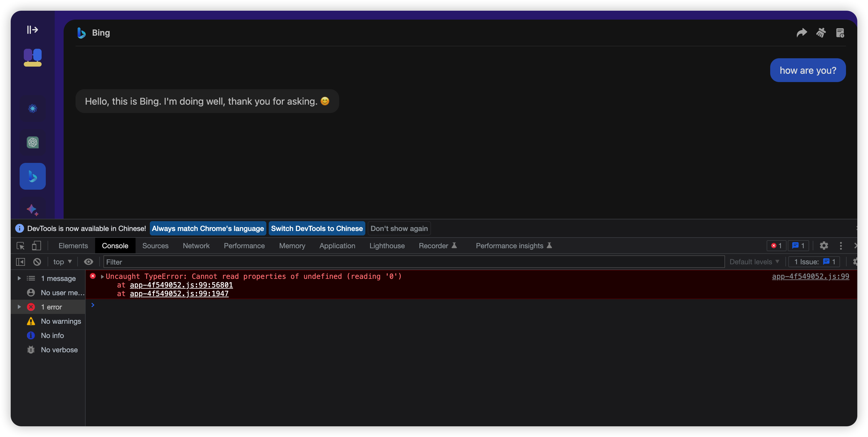Click Switch DevTools to Chinese
Screen dimensions: 868x437
coord(317,228)
